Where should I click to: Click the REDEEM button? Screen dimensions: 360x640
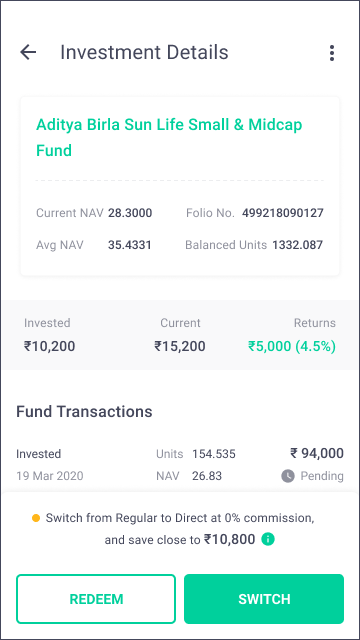[96, 599]
